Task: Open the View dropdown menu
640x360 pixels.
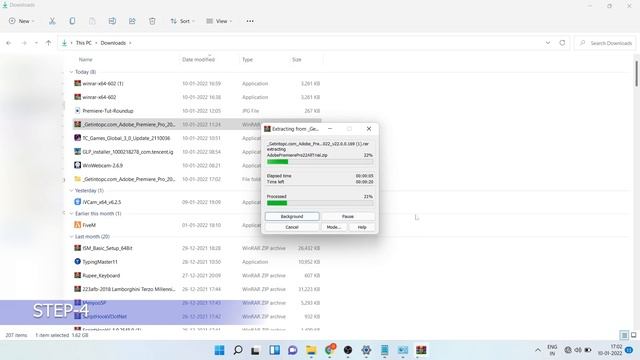Action: 219,21
